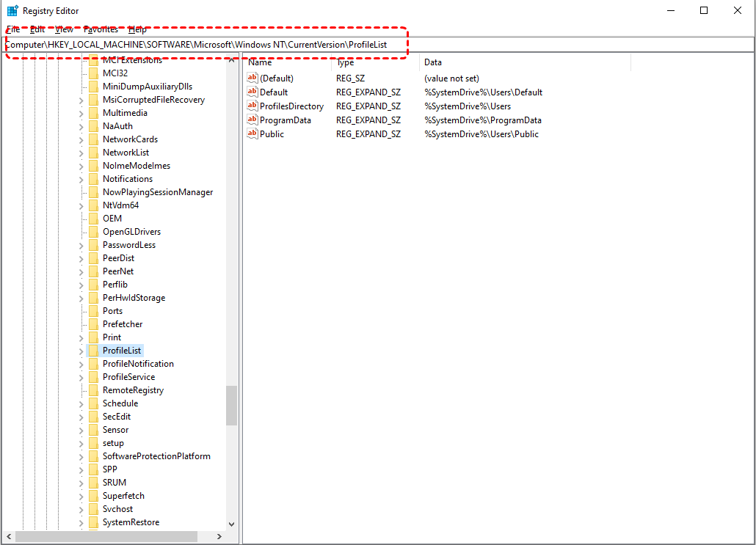Image resolution: width=756 pixels, height=545 pixels.
Task: Click the SPP folder icon
Action: click(x=93, y=469)
